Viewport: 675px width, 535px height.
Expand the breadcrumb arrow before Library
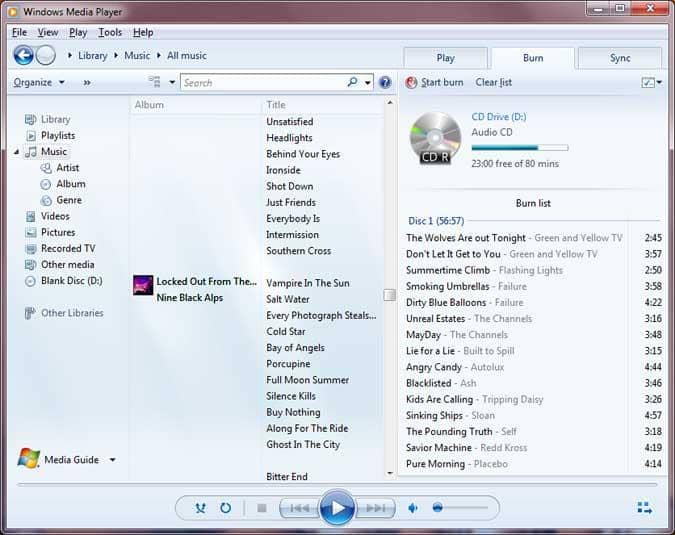(70, 56)
